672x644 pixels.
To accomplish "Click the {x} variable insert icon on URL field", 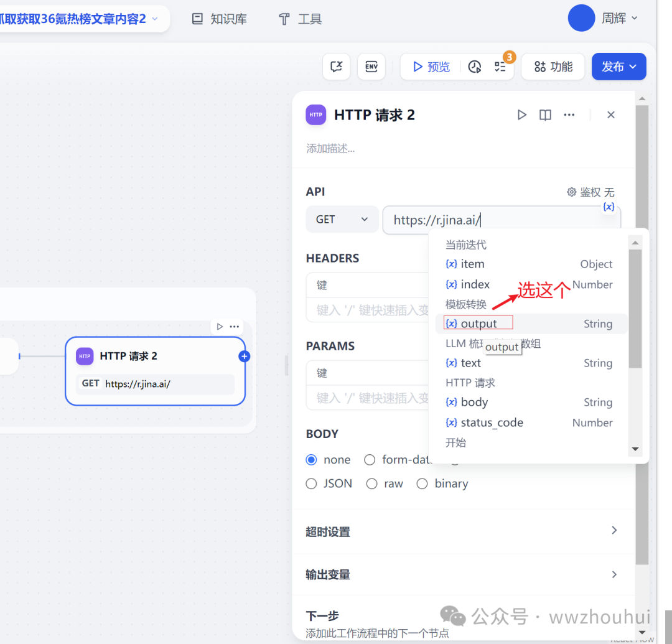I will pos(609,207).
